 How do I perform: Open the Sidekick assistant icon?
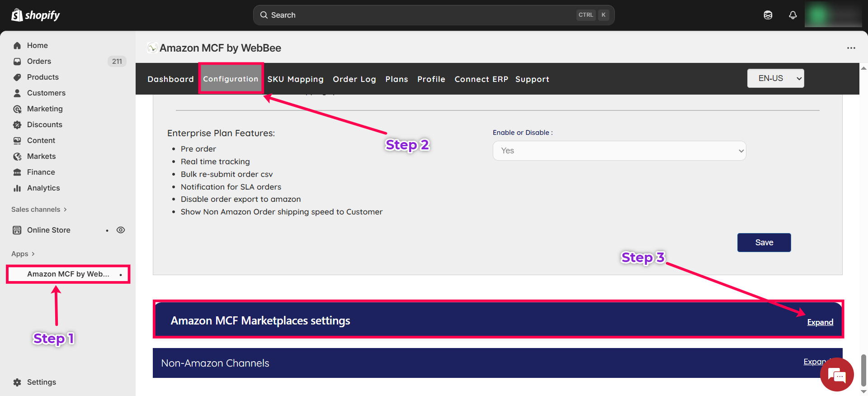[768, 15]
